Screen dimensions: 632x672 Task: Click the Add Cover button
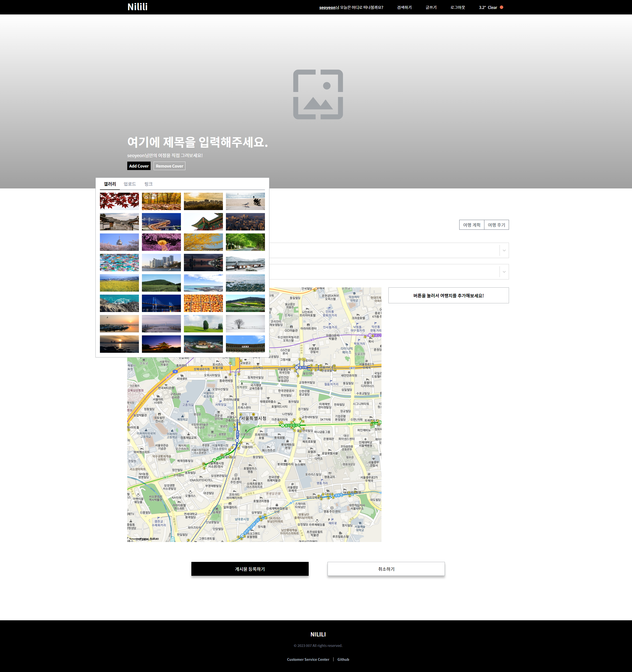(139, 166)
